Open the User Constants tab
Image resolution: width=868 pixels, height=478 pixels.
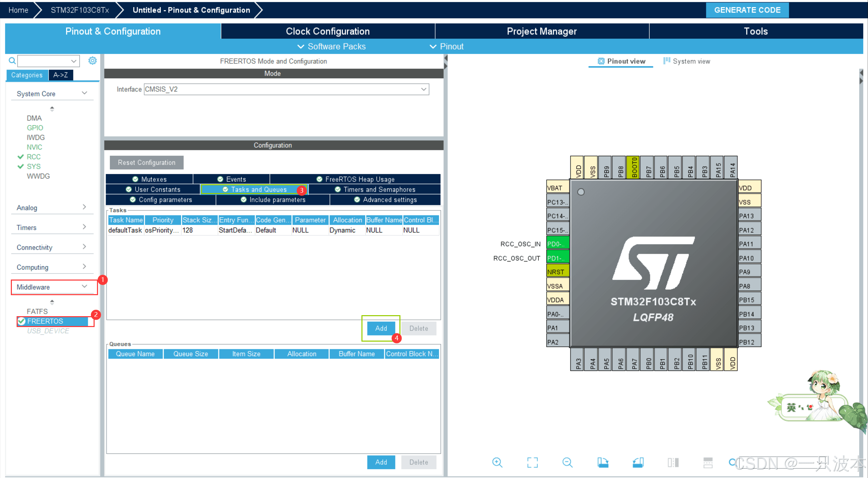pos(153,189)
